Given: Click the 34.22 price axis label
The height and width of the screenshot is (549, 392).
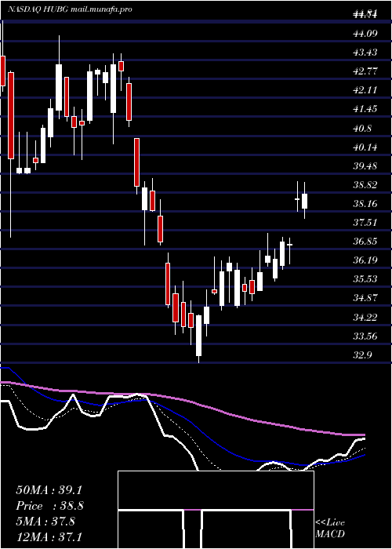Looking at the screenshot, I should pyautogui.click(x=366, y=318).
